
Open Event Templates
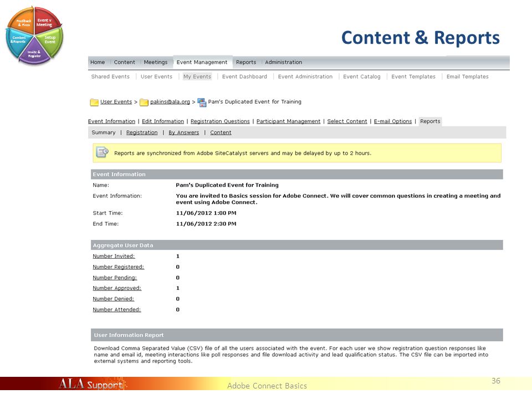coord(413,76)
